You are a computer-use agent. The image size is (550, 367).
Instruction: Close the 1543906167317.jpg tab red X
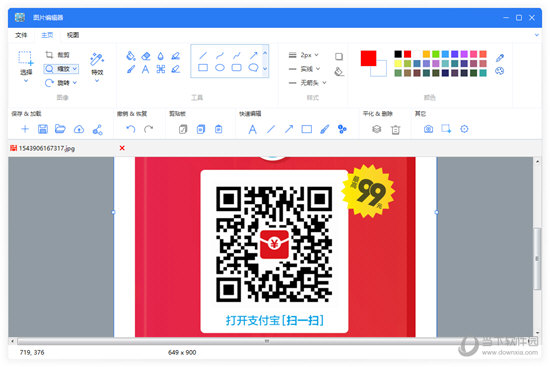(x=122, y=148)
